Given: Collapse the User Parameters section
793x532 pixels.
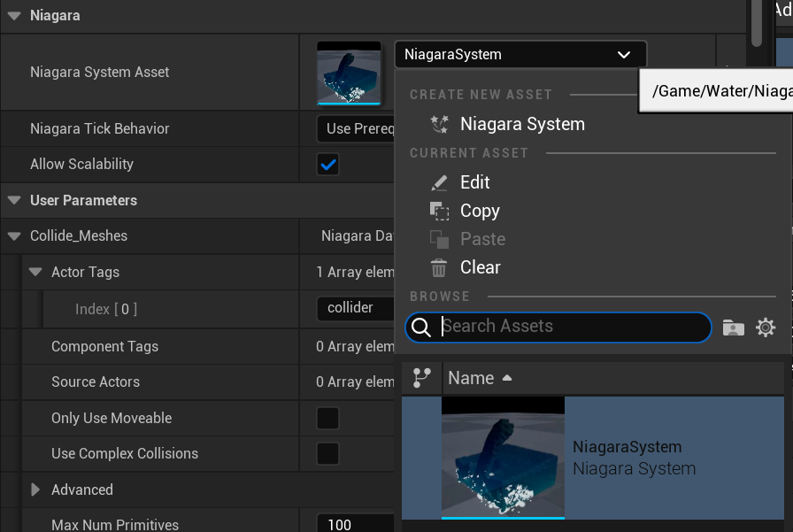Looking at the screenshot, I should click(15, 200).
